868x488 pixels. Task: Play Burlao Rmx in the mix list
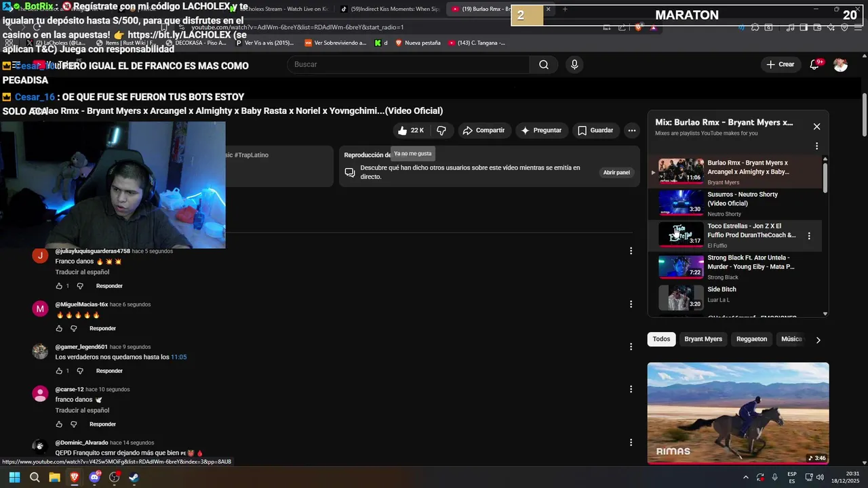(736, 171)
